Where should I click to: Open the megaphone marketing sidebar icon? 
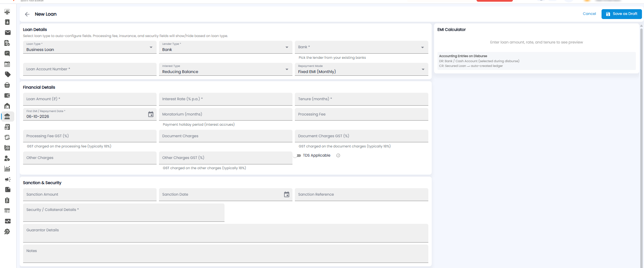[x=7, y=179]
